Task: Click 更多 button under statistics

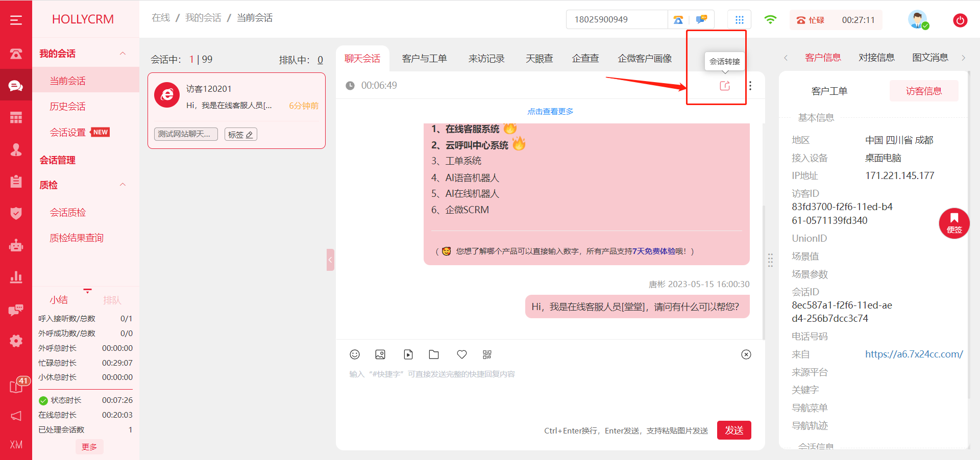Action: point(89,447)
